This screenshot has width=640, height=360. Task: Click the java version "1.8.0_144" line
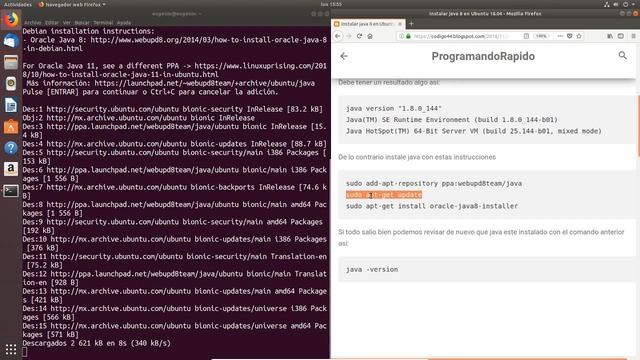point(394,108)
